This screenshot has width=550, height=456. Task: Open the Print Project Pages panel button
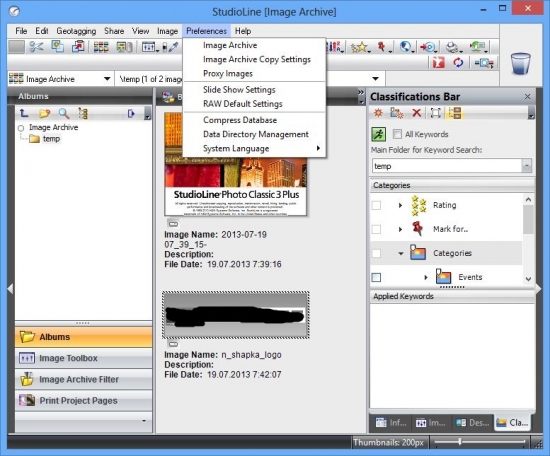[83, 401]
